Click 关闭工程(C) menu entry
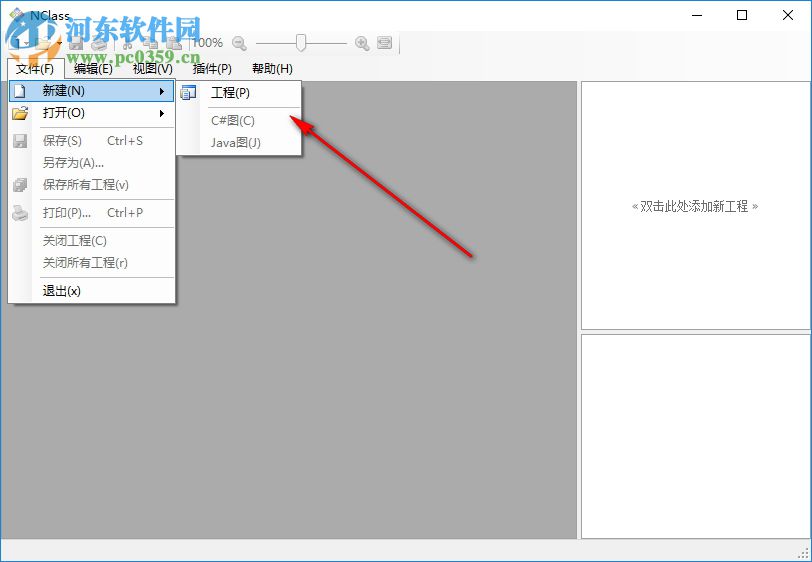 [x=92, y=241]
